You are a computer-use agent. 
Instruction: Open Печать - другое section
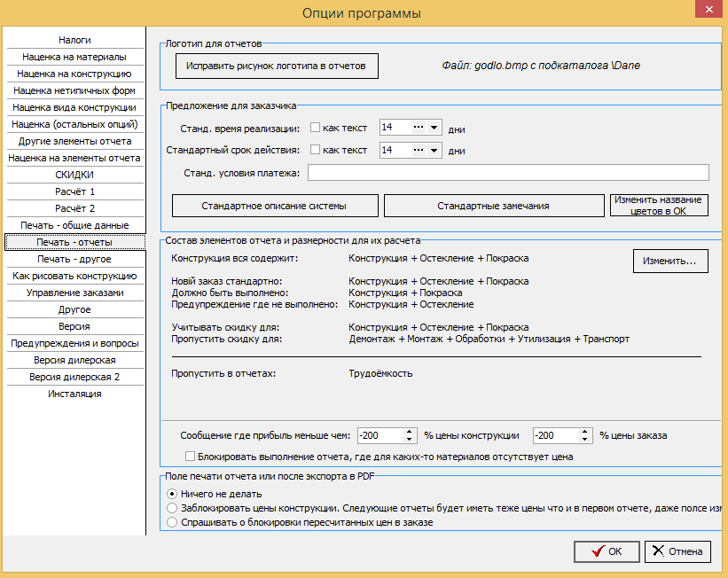(x=74, y=259)
